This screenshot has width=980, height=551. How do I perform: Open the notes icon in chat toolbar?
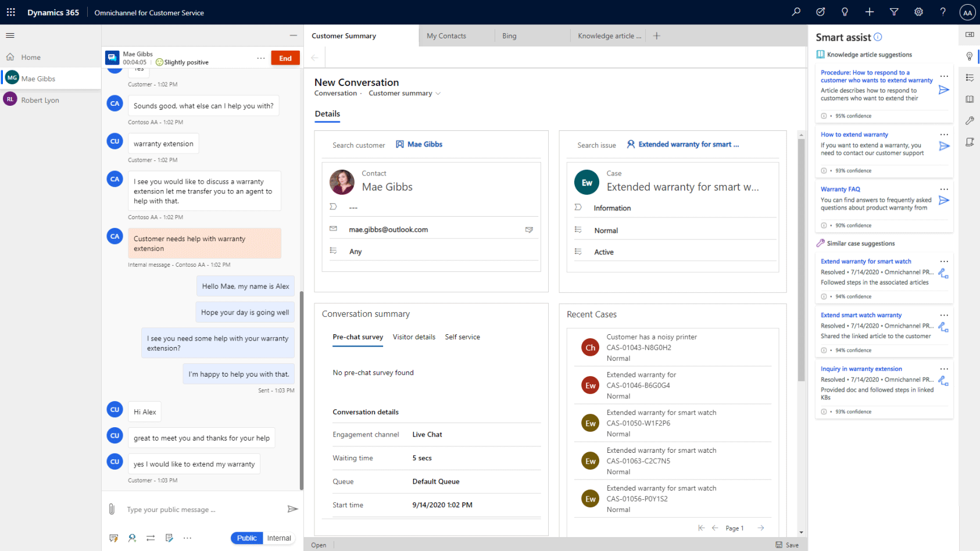point(169,538)
